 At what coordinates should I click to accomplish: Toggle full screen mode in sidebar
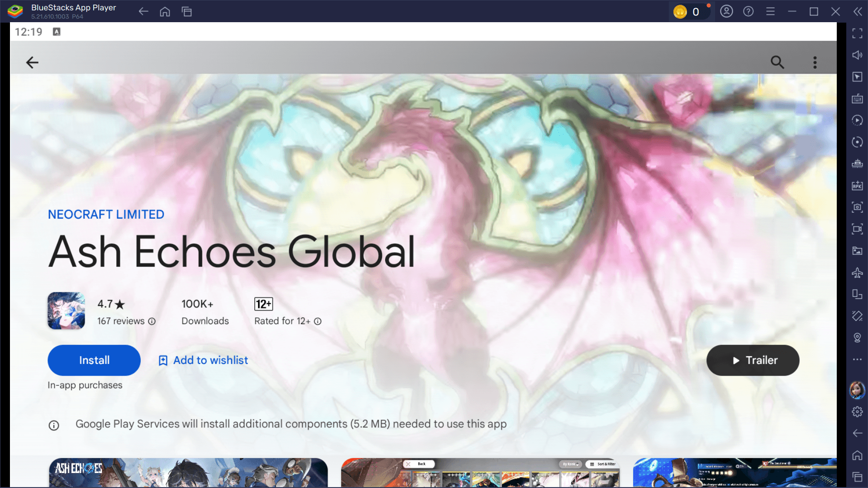[857, 33]
